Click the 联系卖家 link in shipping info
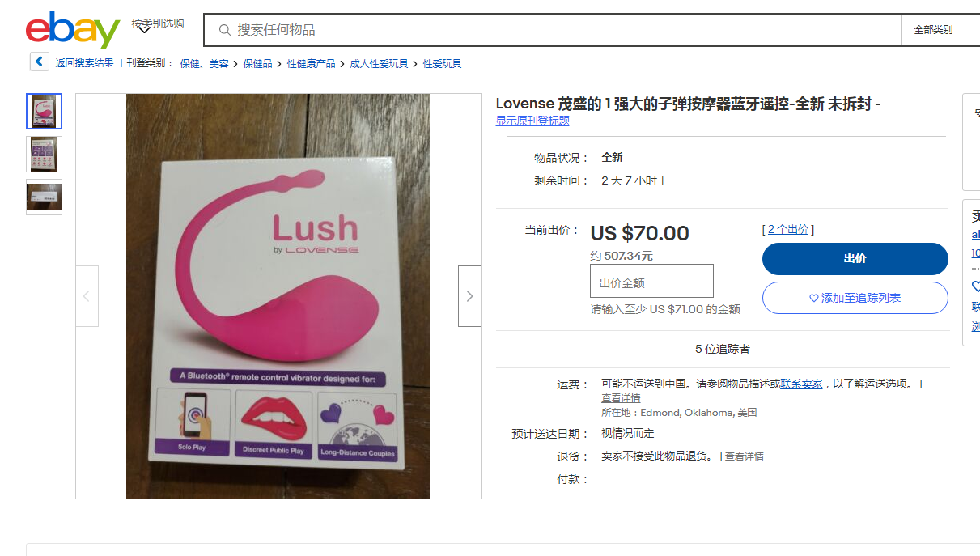Image resolution: width=980 pixels, height=556 pixels. pyautogui.click(x=801, y=384)
